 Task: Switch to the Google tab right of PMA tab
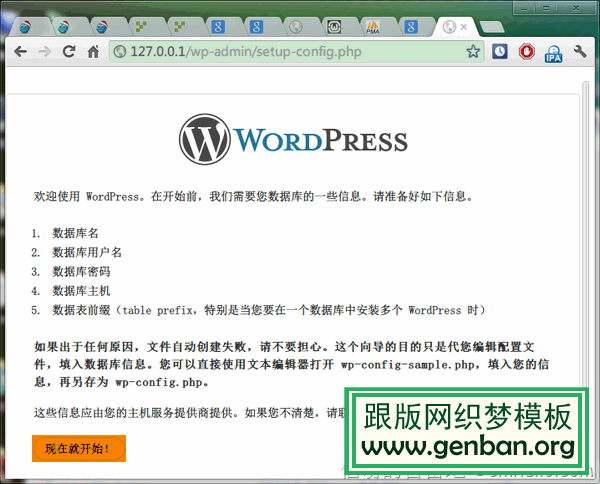411,27
